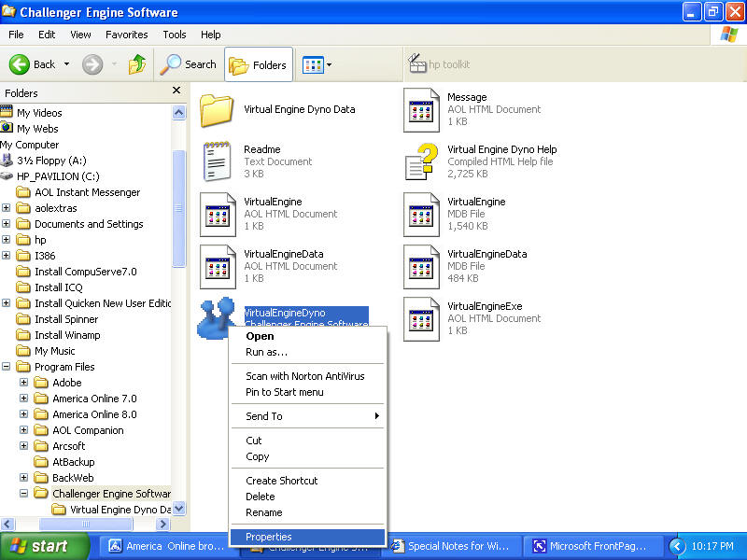Viewport: 747px width, 560px height.
Task: Select VirtualEngineData AOL HTML Document icon
Action: (x=218, y=267)
